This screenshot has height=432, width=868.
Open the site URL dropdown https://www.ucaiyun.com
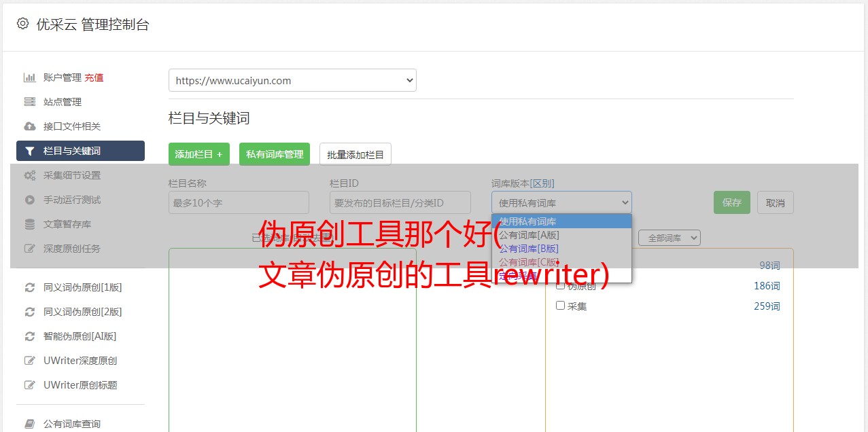click(x=292, y=80)
